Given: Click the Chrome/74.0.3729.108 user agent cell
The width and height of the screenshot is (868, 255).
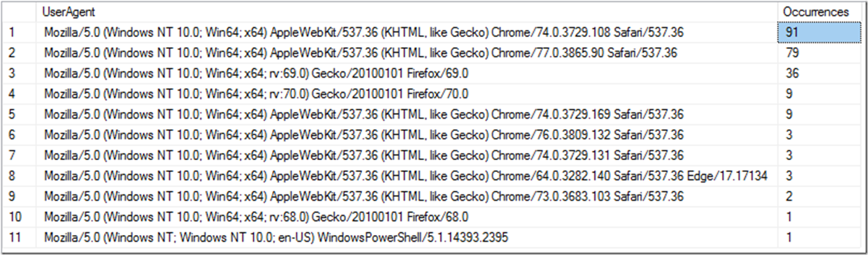Looking at the screenshot, I should (x=363, y=32).
